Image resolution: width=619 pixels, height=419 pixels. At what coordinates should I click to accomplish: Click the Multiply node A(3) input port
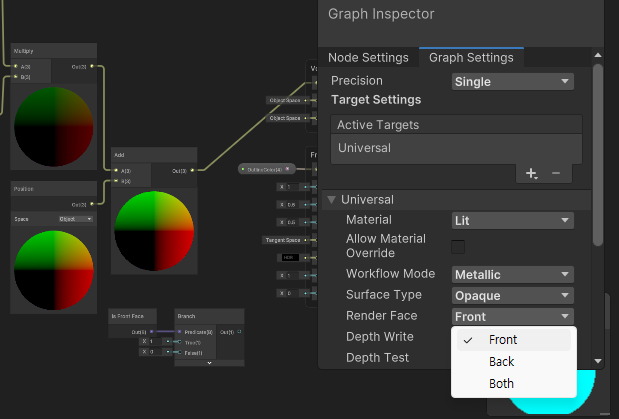coord(16,66)
